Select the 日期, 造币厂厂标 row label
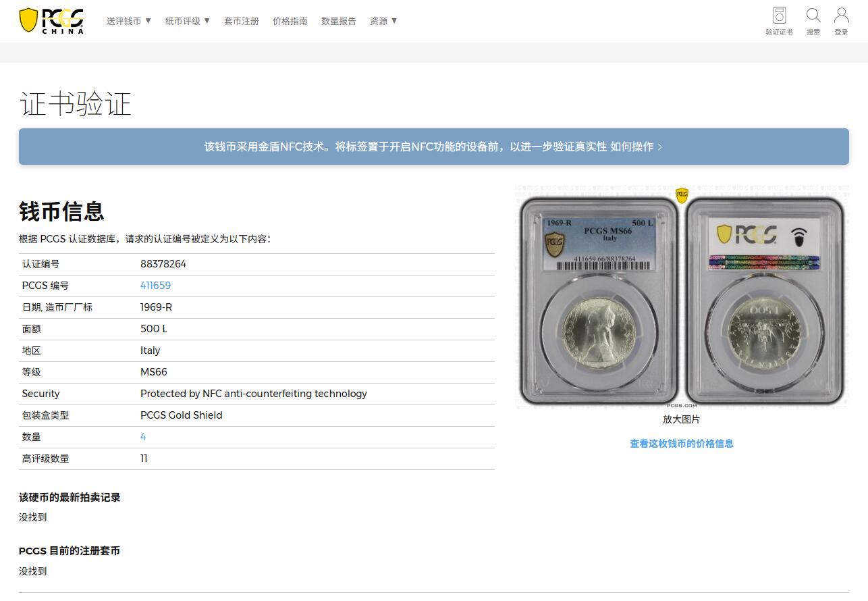The width and height of the screenshot is (868, 601). [x=57, y=307]
